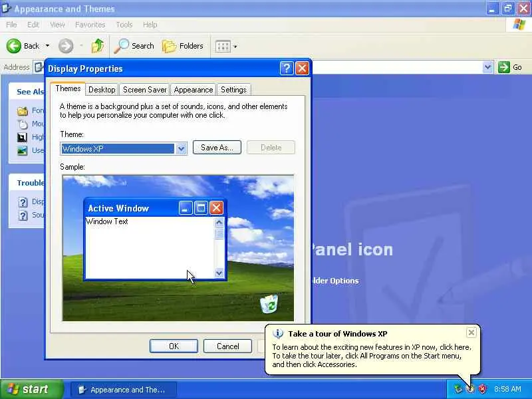Click OK in Display Properties
Screen dimensions: 532x399
coord(174,346)
